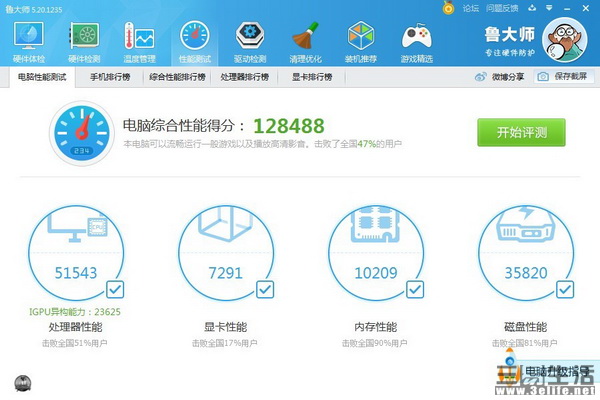Image resolution: width=600 pixels, height=400 pixels.
Task: Switch to 手机排行榜 tab
Action: pos(110,77)
